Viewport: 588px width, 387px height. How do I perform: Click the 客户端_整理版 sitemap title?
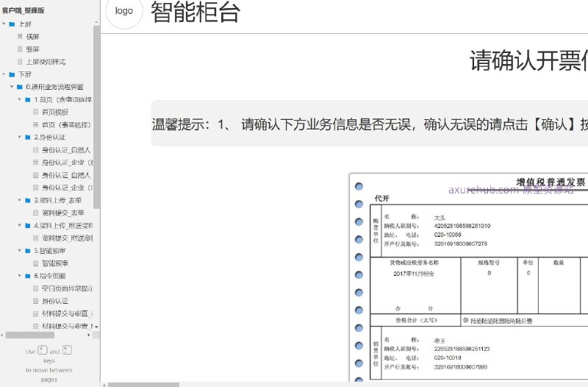24,10
